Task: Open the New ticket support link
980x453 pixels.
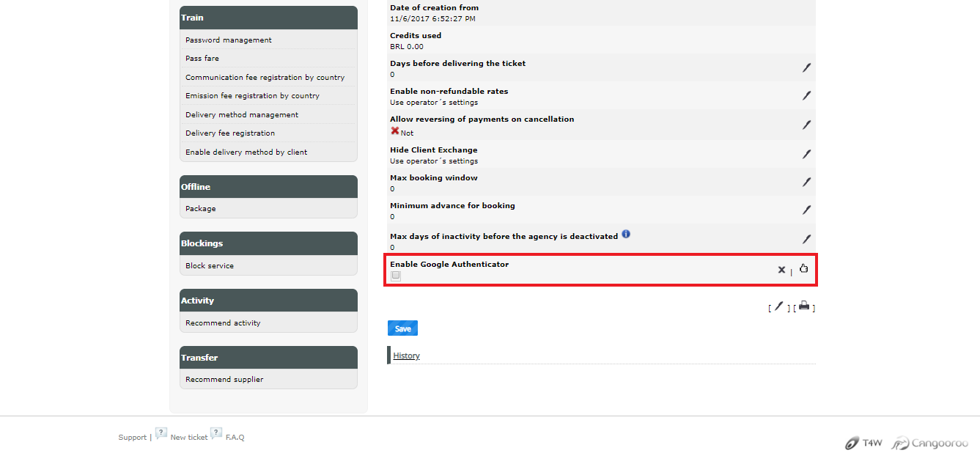Action: 188,438
